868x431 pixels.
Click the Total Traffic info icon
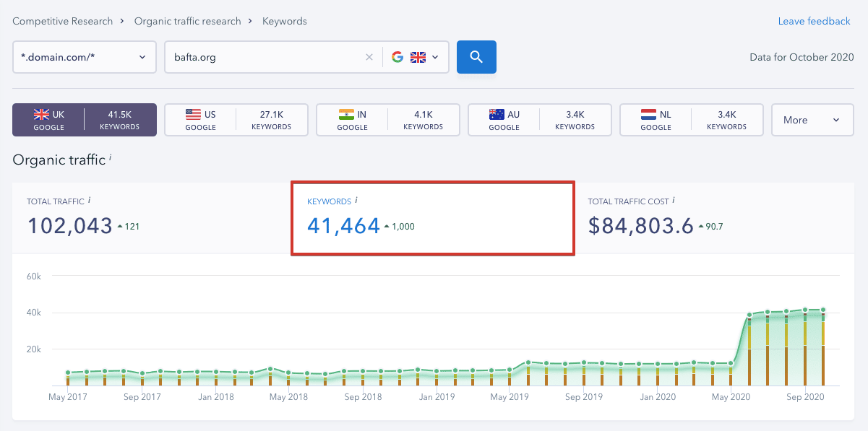[x=89, y=200]
